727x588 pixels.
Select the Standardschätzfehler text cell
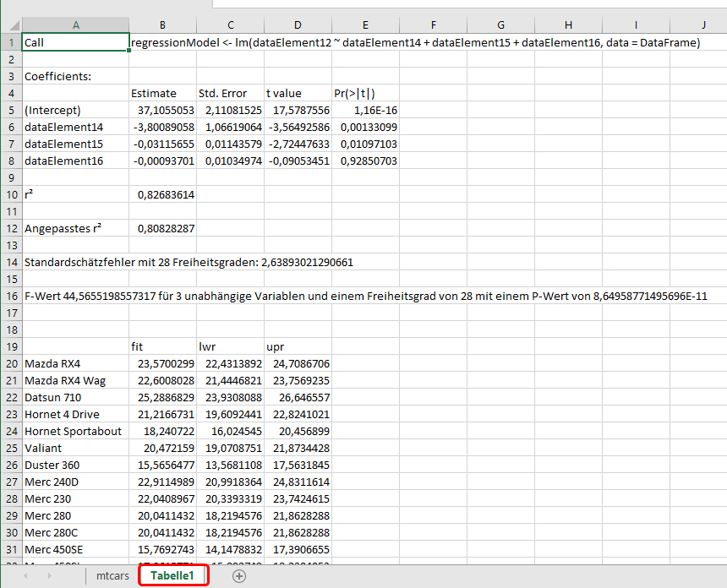pos(75,262)
